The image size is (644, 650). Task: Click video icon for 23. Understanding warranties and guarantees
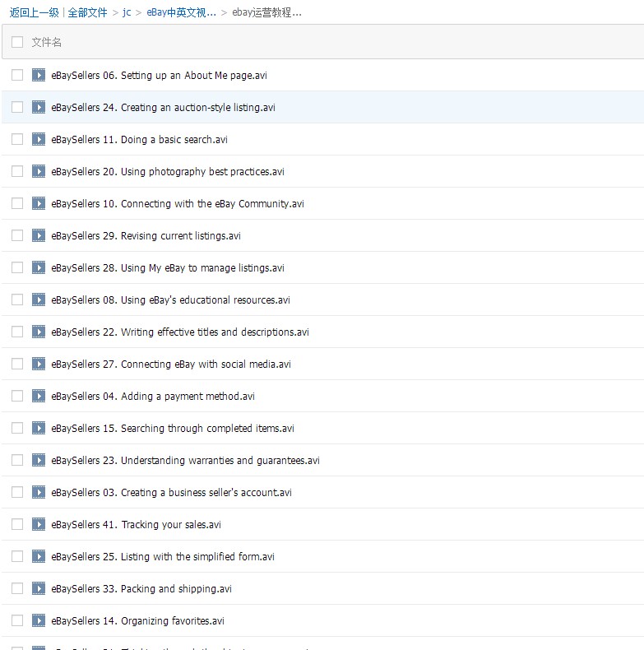[39, 460]
